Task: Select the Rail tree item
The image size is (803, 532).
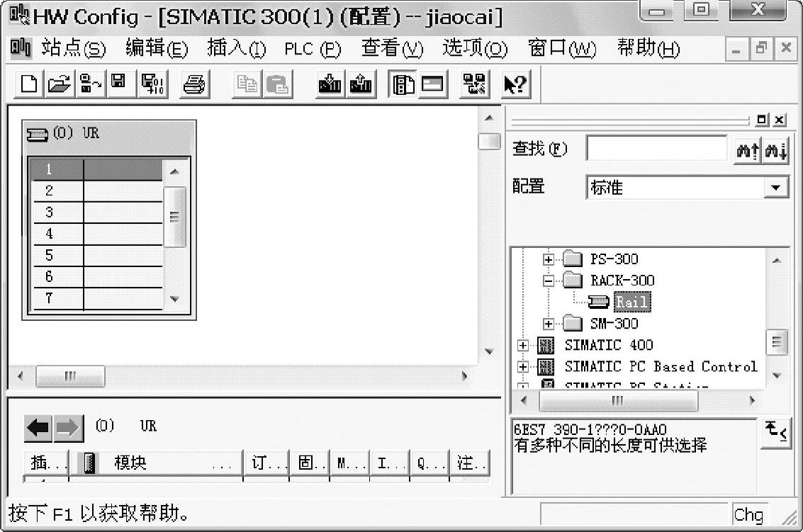Action: pos(632,302)
